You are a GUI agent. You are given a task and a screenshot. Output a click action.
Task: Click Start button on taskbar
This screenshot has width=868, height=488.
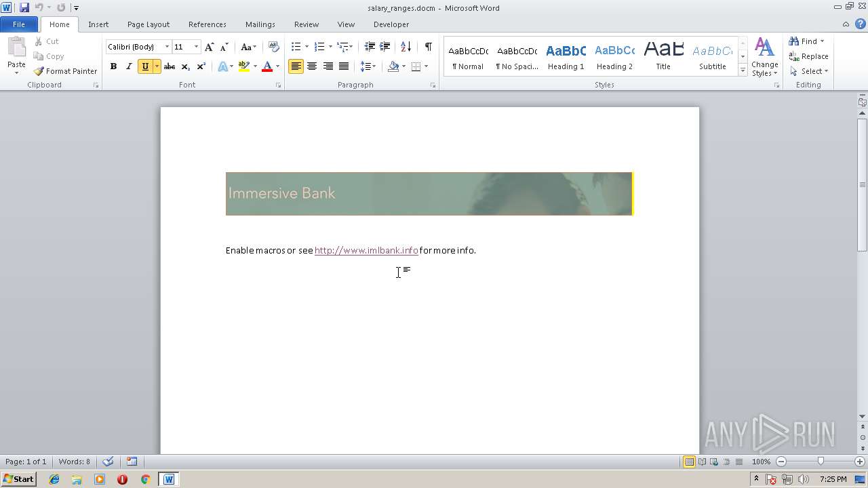coord(18,479)
